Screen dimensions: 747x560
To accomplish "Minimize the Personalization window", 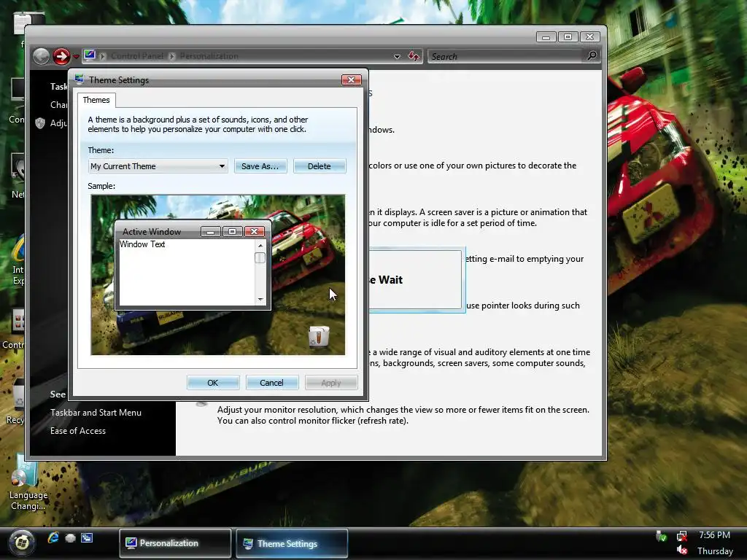I will tap(546, 36).
